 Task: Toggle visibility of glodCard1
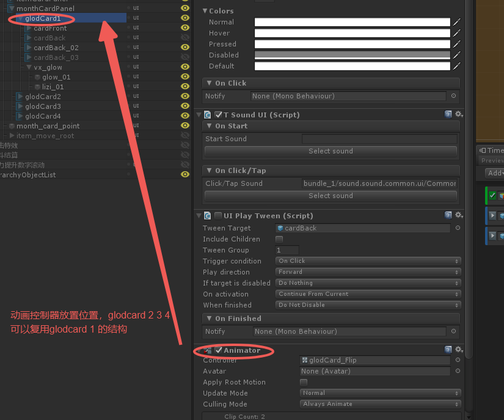pos(185,18)
